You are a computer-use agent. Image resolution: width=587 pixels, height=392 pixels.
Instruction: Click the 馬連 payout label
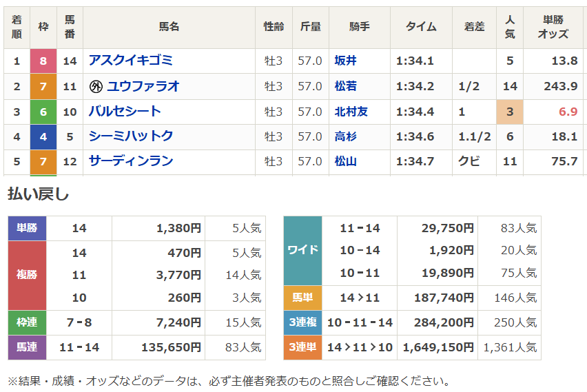click(x=27, y=347)
